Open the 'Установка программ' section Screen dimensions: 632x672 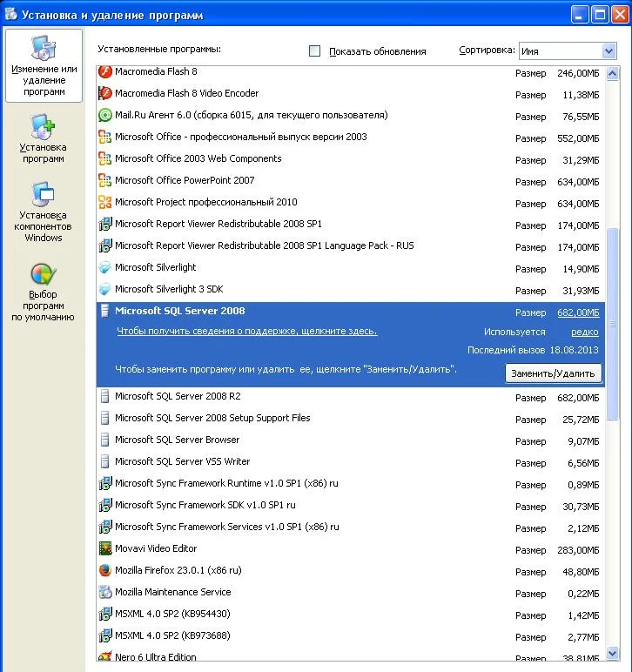pyautogui.click(x=44, y=139)
